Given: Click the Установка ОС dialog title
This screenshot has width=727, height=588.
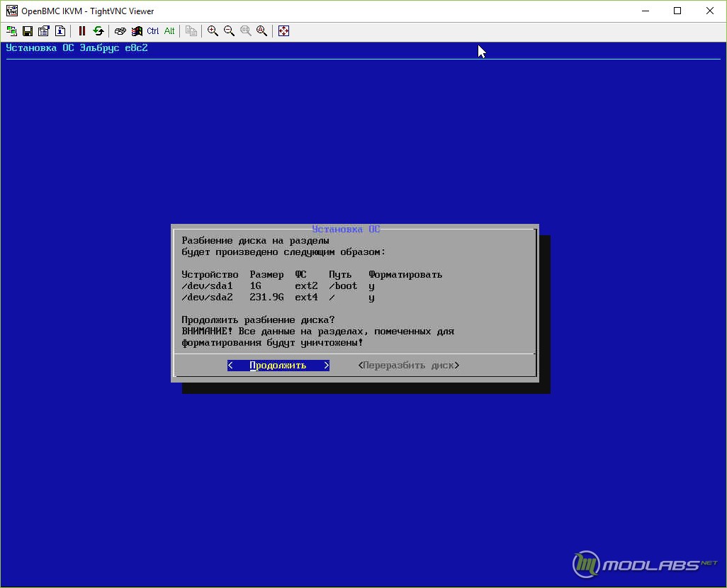Looking at the screenshot, I should (346, 229).
